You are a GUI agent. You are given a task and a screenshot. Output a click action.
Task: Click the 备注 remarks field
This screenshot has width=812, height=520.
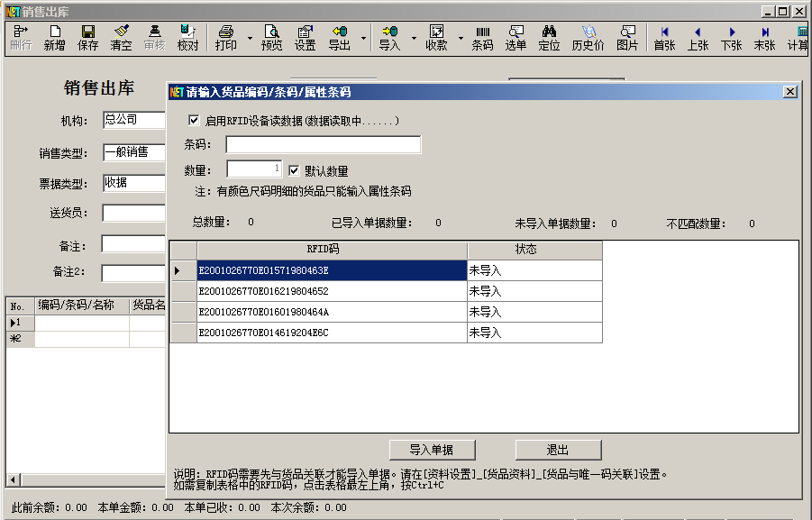(133, 244)
